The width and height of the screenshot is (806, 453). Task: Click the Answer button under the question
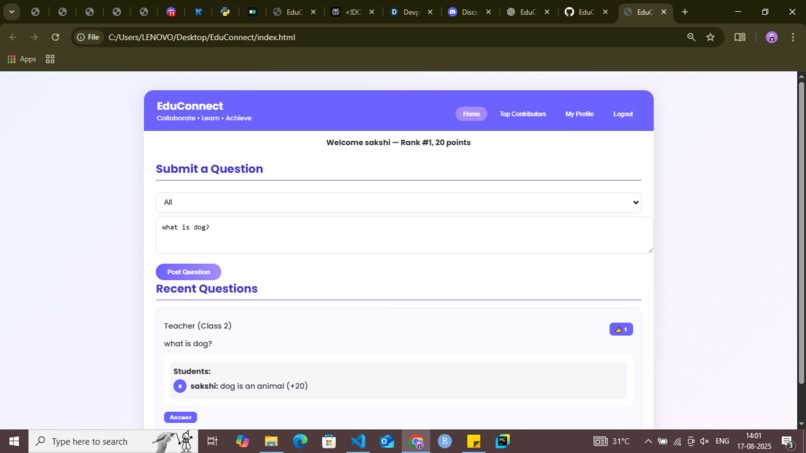(x=180, y=417)
